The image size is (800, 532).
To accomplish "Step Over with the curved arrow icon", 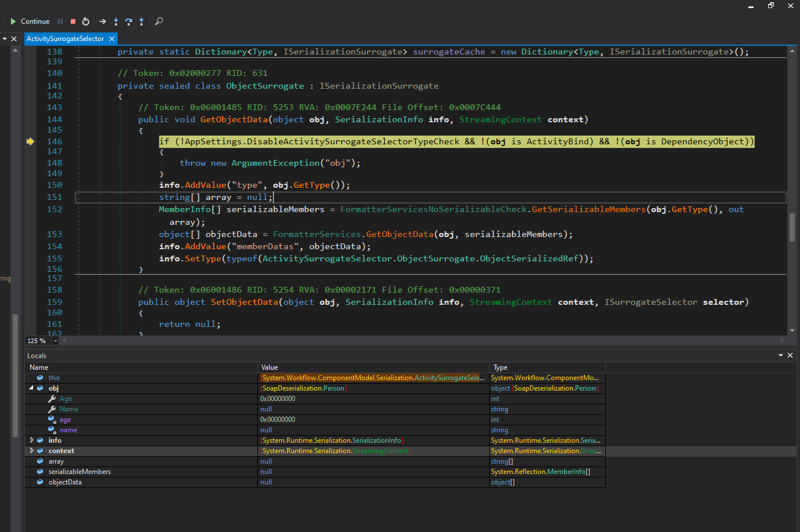I will coord(129,21).
